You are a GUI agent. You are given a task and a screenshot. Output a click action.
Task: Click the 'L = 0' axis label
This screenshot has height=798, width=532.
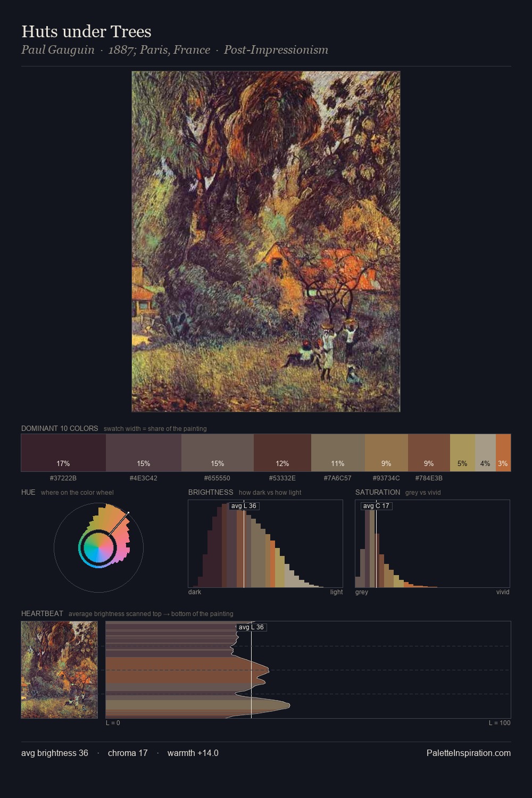(113, 722)
